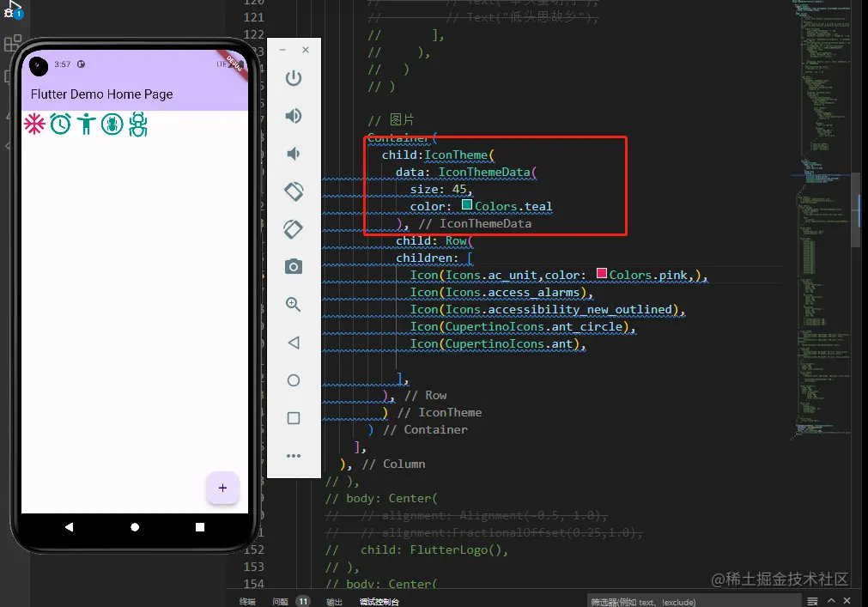This screenshot has height=607, width=868.
Task: Close the bottom panel
Action: (x=847, y=600)
